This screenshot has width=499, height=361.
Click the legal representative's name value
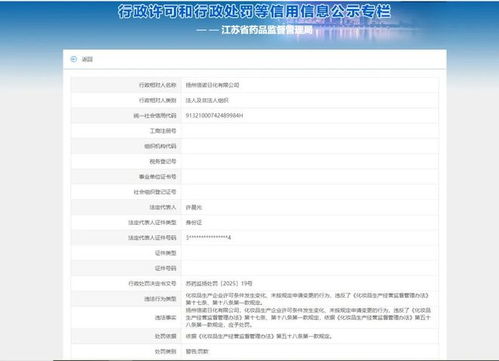tap(194, 207)
